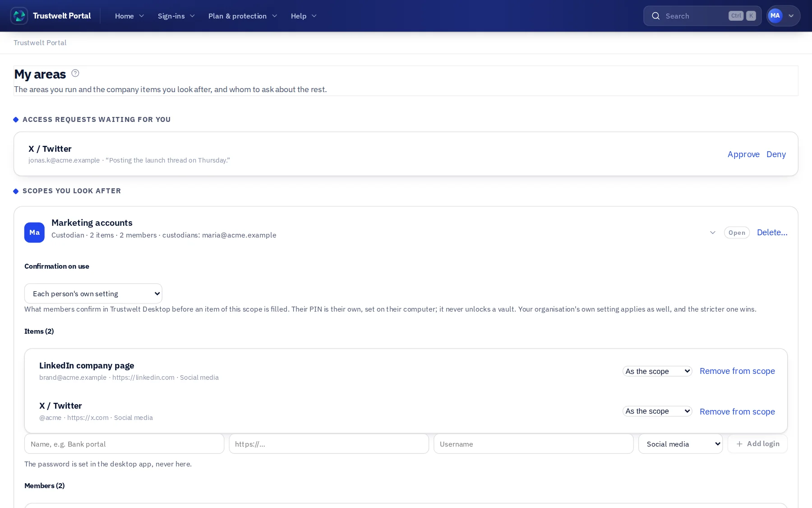This screenshot has height=508, width=812.
Task: Expand the account menu chevron next to MA
Action: (791, 16)
